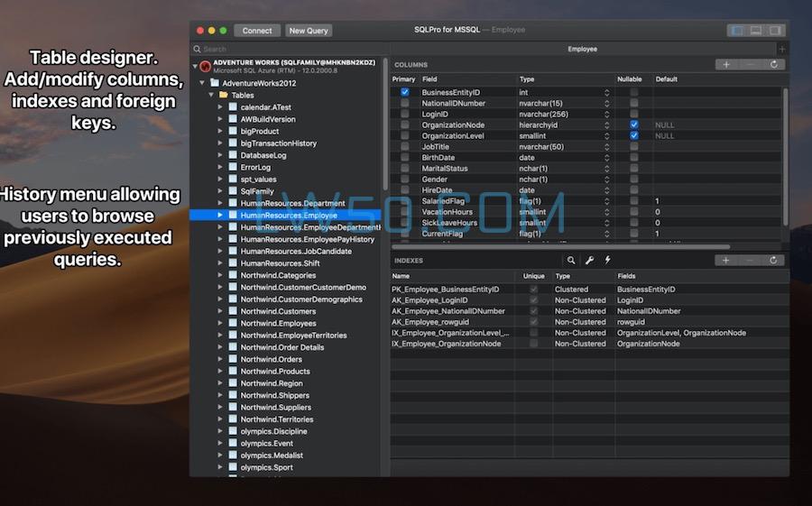Click the Adventure Works server icon

click(x=205, y=66)
